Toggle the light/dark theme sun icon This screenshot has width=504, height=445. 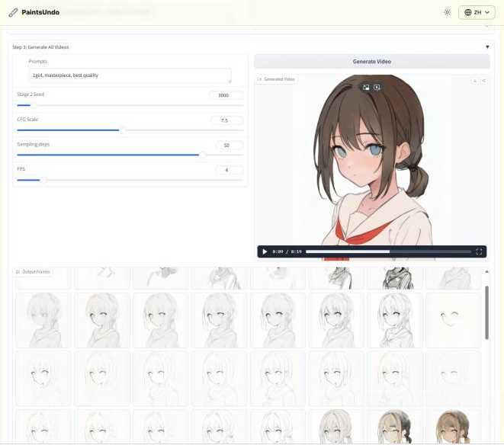447,13
